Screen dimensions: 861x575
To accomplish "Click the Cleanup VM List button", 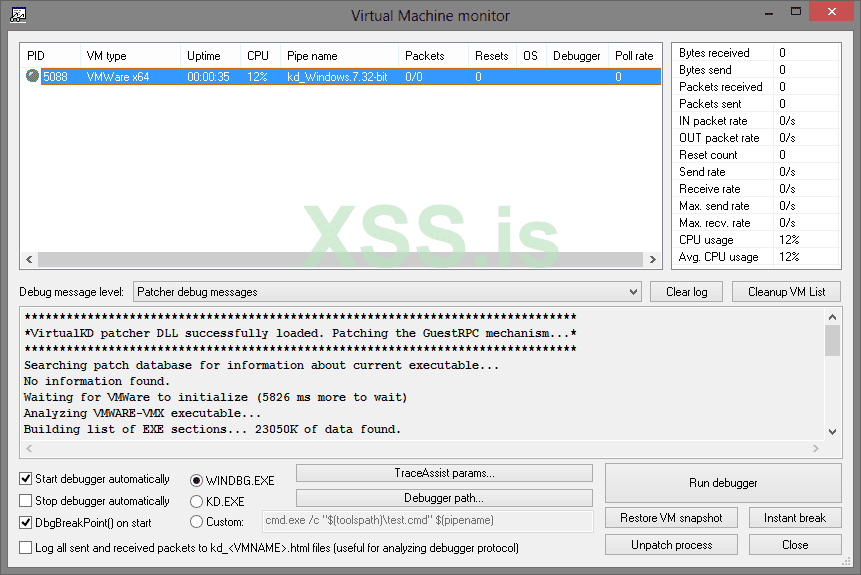I will [786, 292].
